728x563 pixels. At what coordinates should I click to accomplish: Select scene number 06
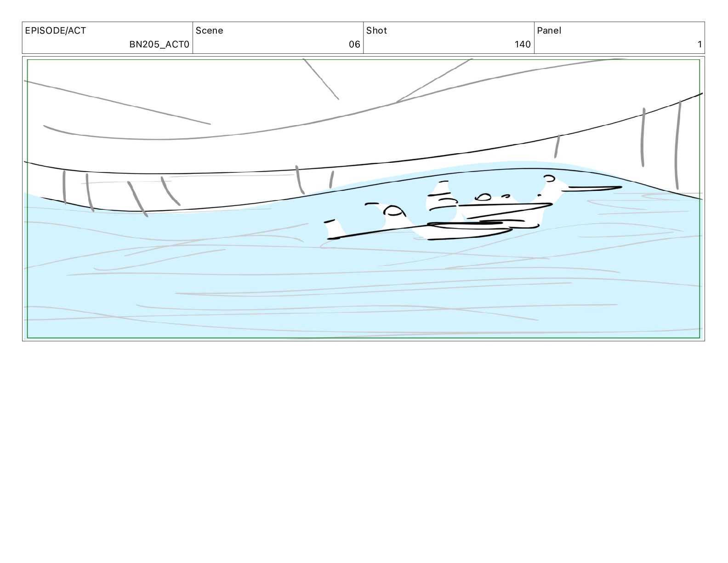click(354, 45)
